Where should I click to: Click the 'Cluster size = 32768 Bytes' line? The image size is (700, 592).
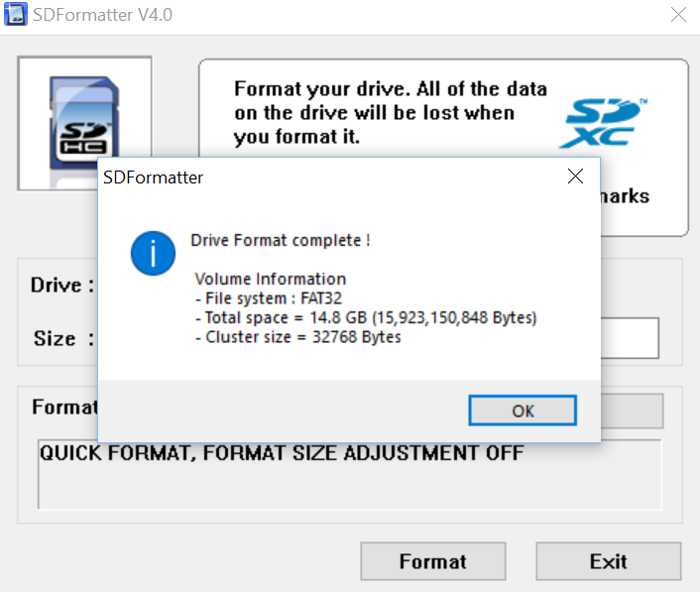coord(297,337)
